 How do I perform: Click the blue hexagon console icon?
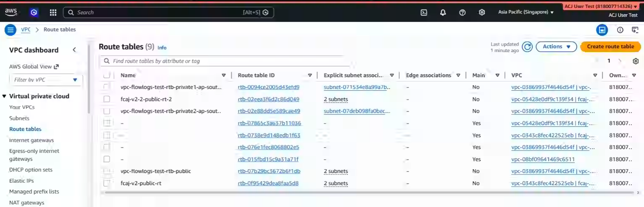coord(34,12)
